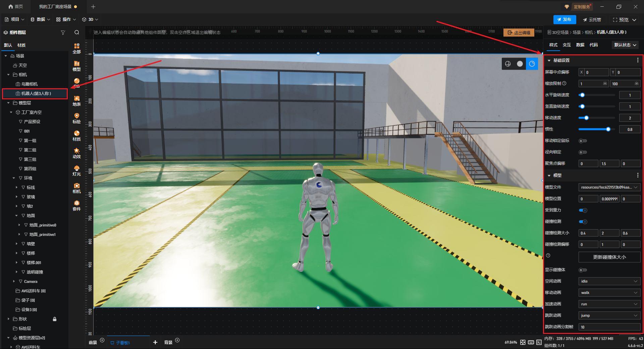Select the solid sphere view mode icon

coord(520,64)
